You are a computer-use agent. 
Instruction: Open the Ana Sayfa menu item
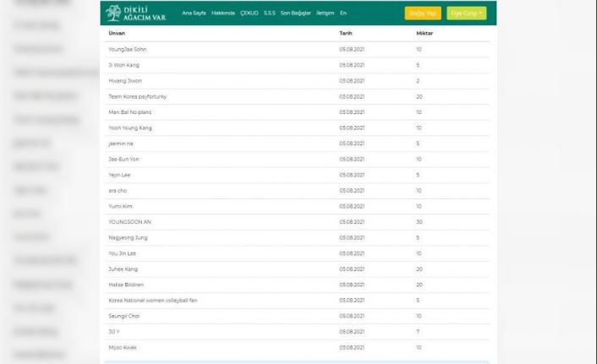194,14
